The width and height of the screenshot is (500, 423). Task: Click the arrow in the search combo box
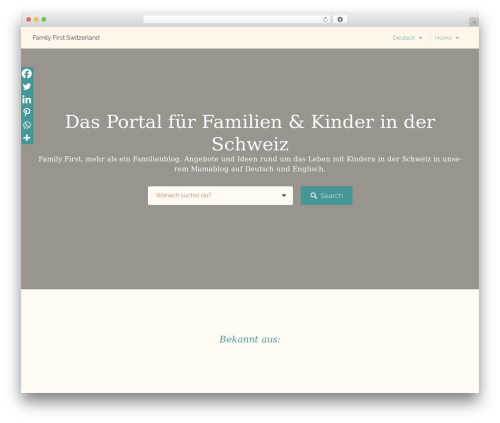coord(284,195)
